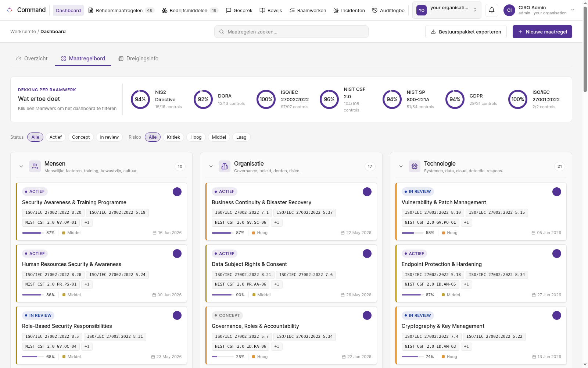Open Incidenten from the navigation bar
The image size is (588, 368).
pos(349,10)
